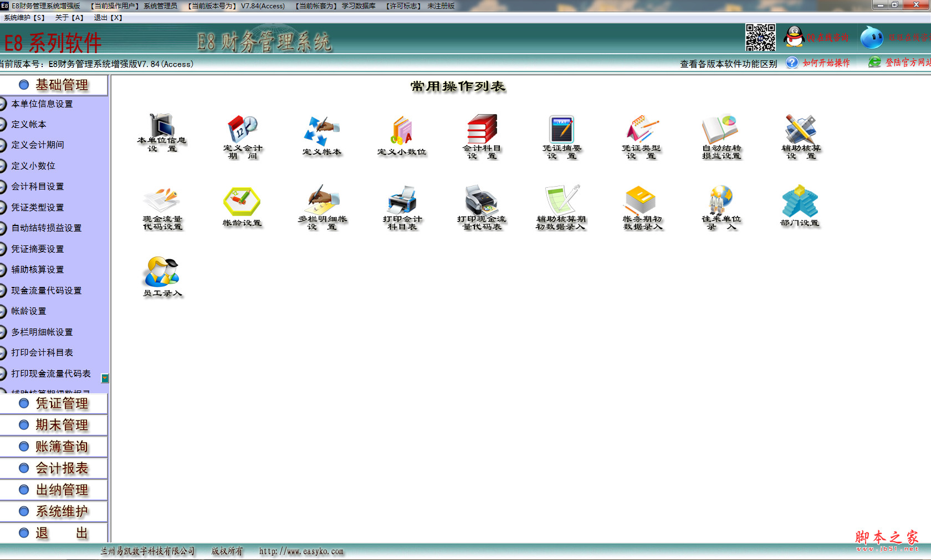Viewport: 931px width, 560px height.
Task: Expand the 凭证管理 sidebar section
Action: tap(54, 403)
